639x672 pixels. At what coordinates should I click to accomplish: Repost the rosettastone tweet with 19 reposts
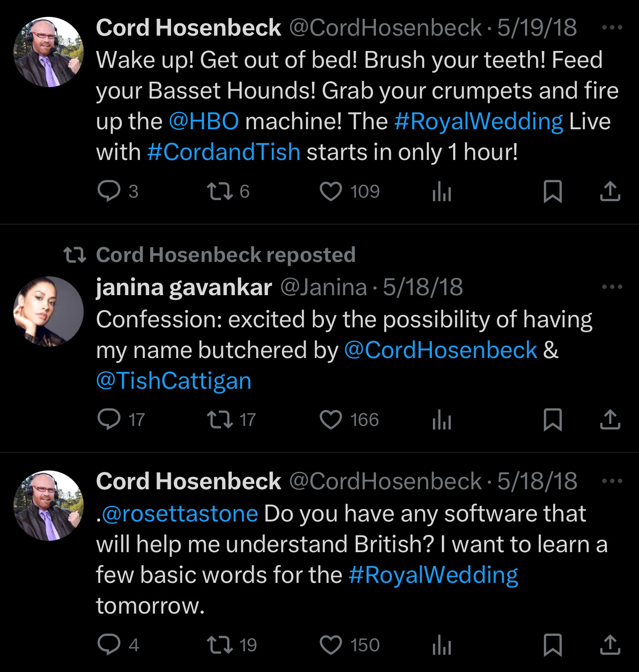tap(219, 645)
